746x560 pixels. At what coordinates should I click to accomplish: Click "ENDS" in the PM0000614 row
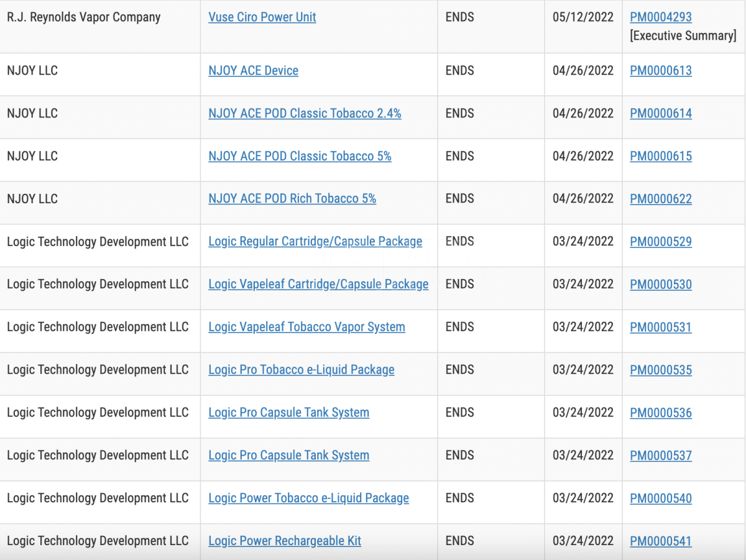pyautogui.click(x=460, y=114)
